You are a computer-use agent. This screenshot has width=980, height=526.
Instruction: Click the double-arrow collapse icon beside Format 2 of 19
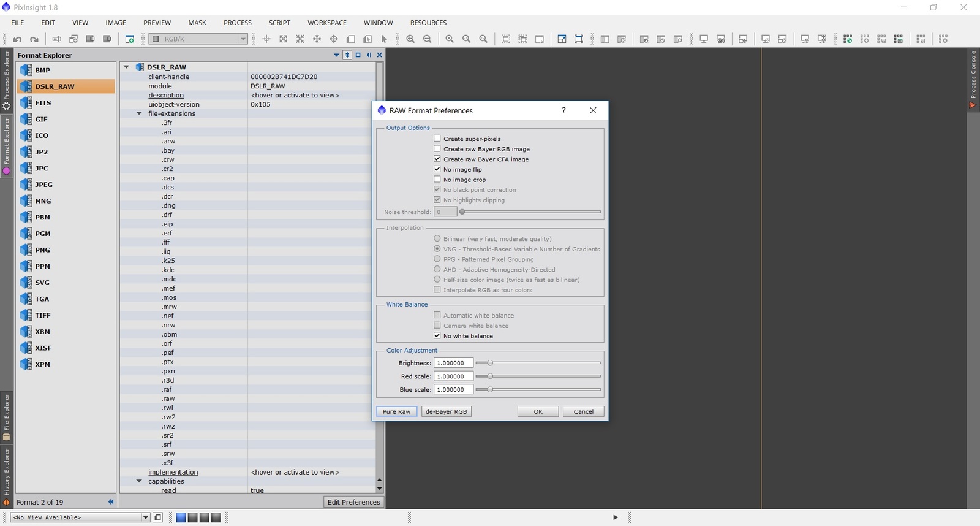(111, 502)
